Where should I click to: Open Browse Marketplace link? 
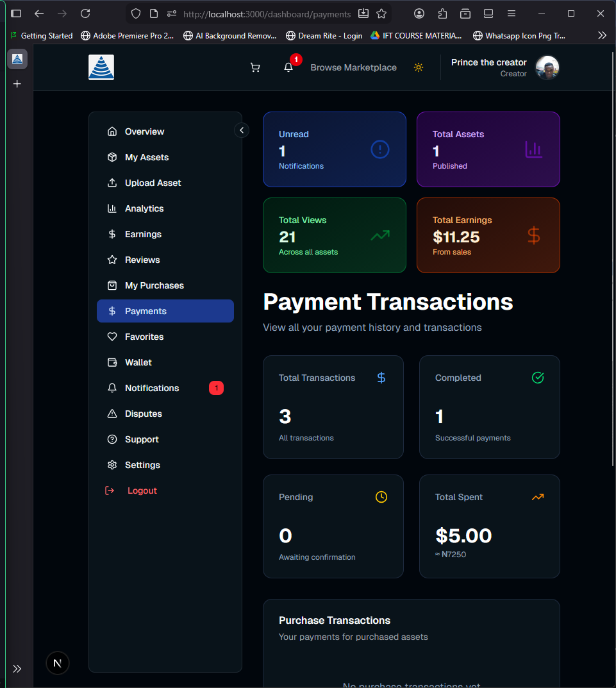click(x=353, y=67)
